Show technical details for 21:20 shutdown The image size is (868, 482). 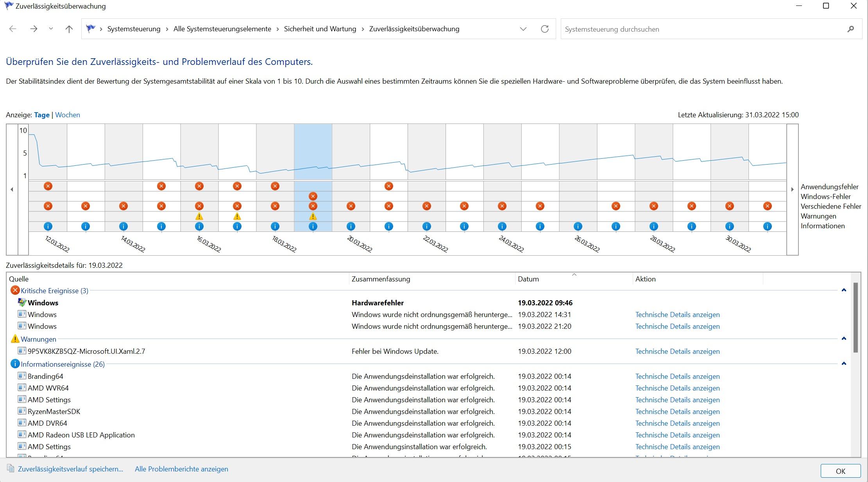tap(677, 326)
